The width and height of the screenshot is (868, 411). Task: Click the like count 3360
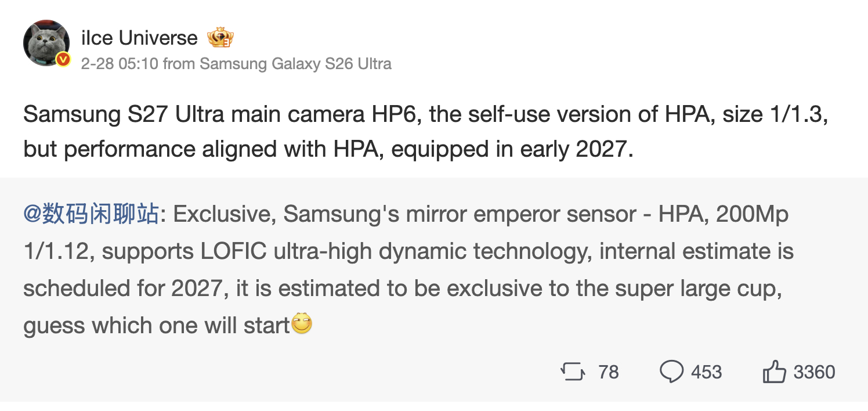tap(814, 372)
